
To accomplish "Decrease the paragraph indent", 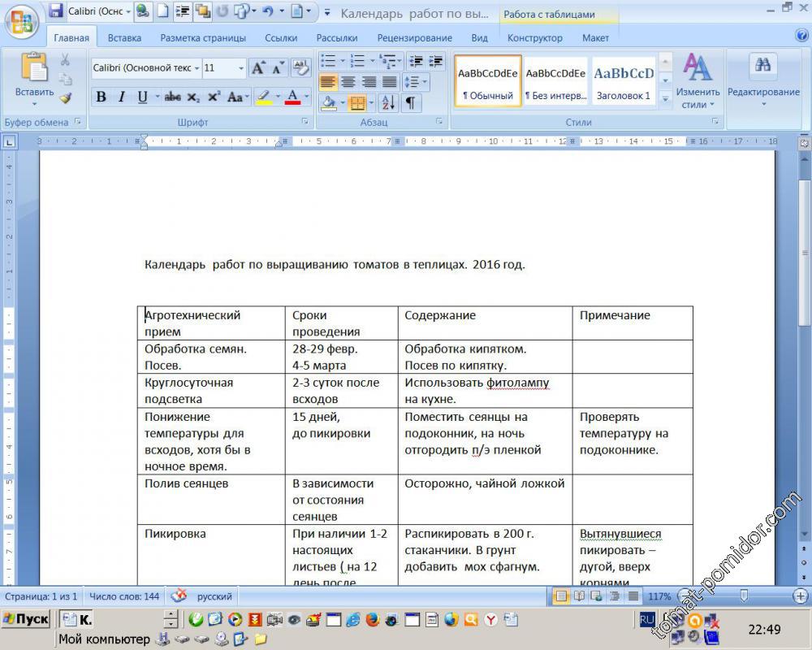I will (x=416, y=61).
